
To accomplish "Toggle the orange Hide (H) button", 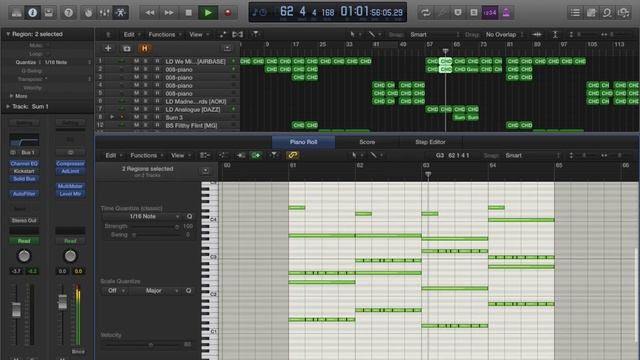I will point(144,48).
